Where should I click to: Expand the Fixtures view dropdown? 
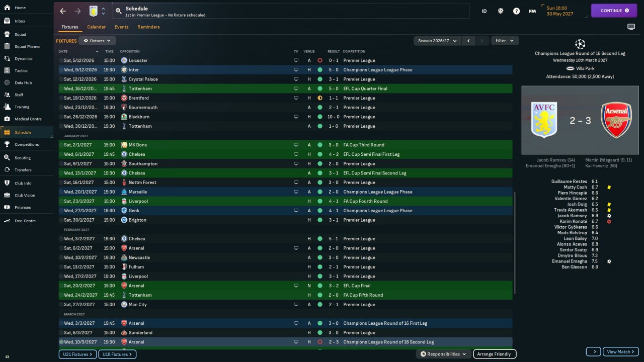pyautogui.click(x=97, y=41)
